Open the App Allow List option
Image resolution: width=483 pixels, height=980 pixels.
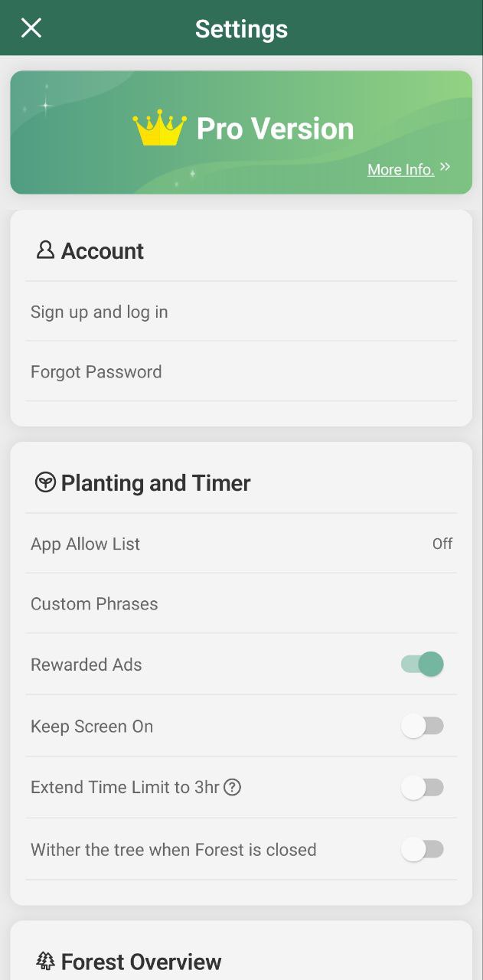(x=241, y=544)
